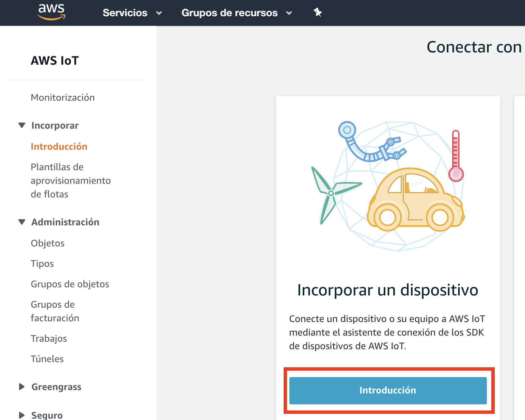This screenshot has width=525, height=420.
Task: Click the Servicios label in the header
Action: tap(125, 13)
